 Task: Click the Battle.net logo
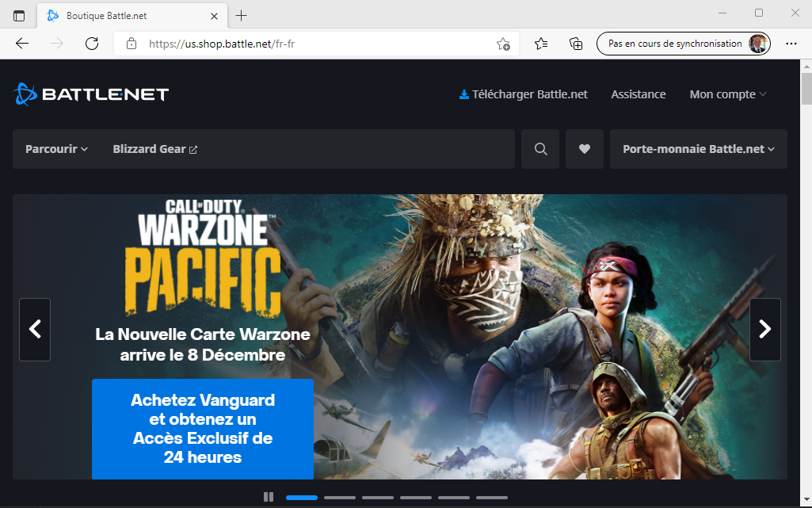[x=91, y=94]
